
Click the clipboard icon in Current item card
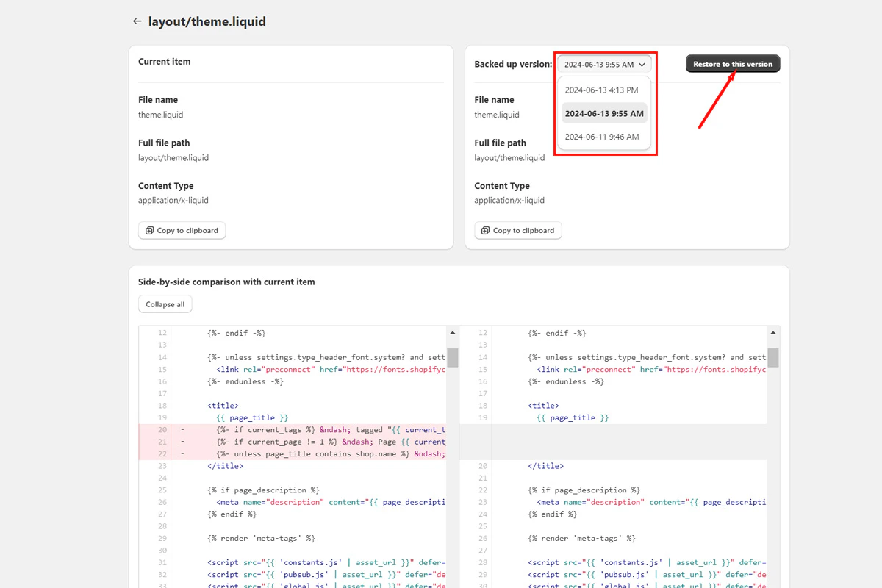[x=150, y=230]
